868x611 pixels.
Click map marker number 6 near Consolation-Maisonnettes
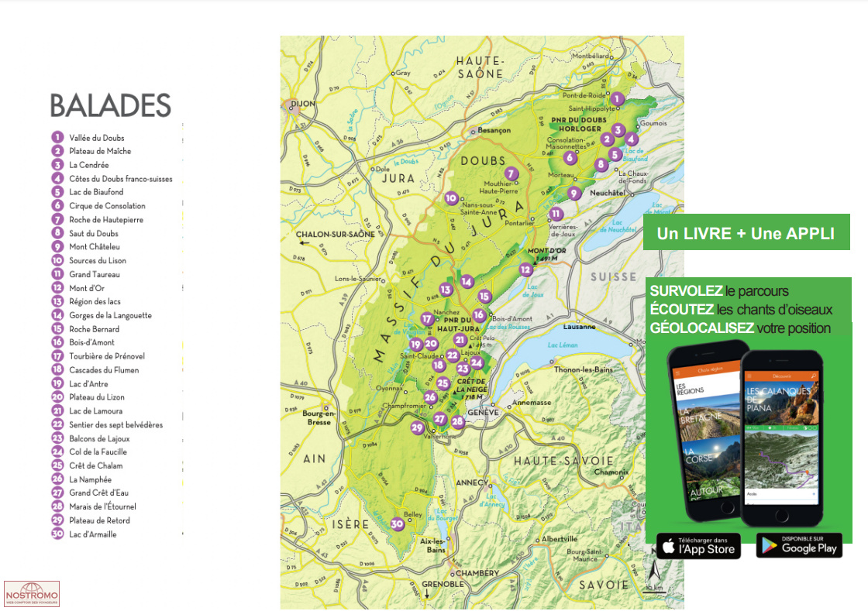click(570, 157)
